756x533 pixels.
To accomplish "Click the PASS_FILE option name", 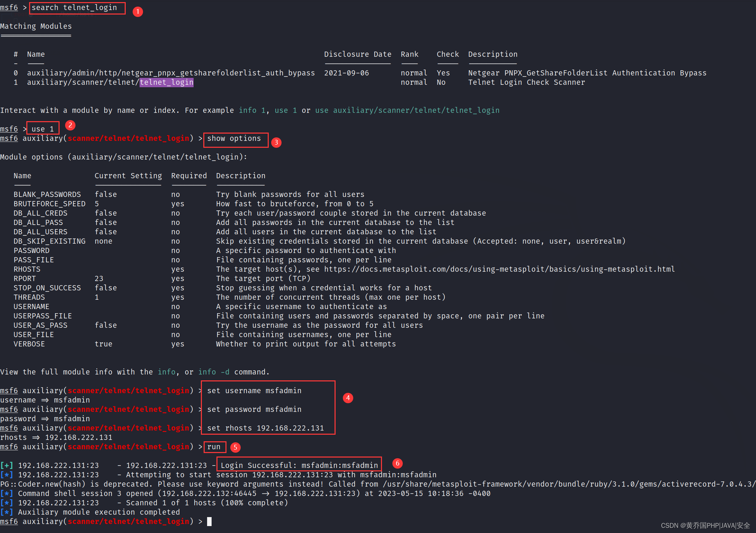I will 34,260.
